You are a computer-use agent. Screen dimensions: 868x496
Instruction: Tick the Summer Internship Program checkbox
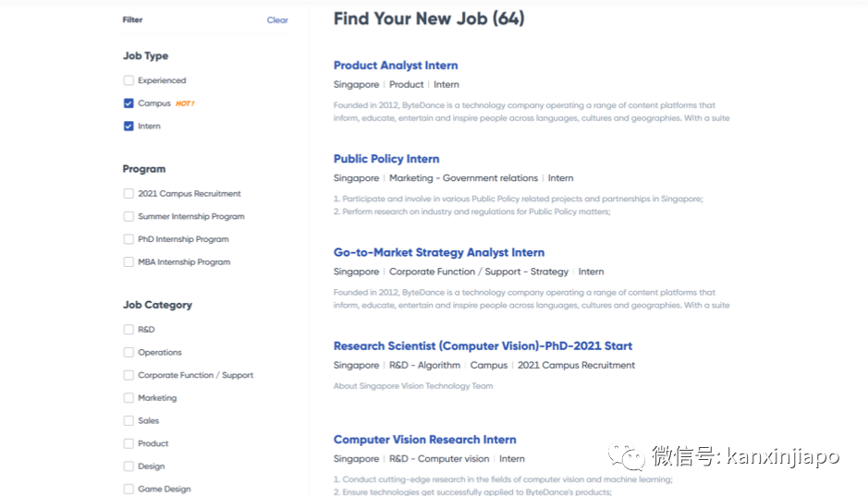128,216
